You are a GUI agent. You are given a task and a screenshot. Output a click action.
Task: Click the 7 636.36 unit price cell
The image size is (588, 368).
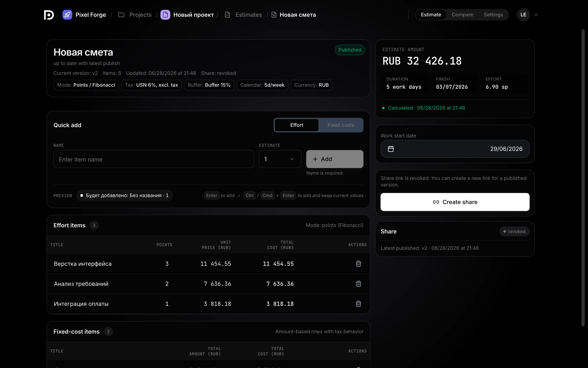[x=217, y=284]
